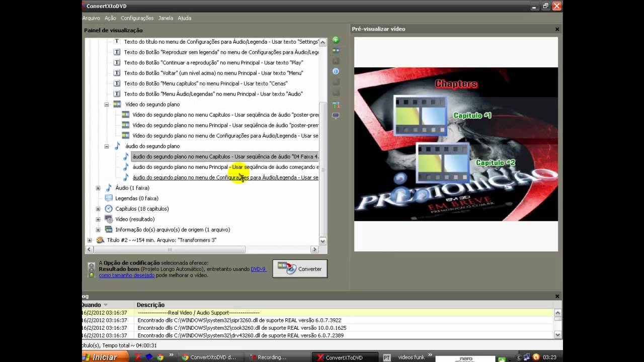Image resolution: width=644 pixels, height=362 pixels.
Task: Select 'Legendas (0 faixa)' tree item
Action: (x=137, y=199)
